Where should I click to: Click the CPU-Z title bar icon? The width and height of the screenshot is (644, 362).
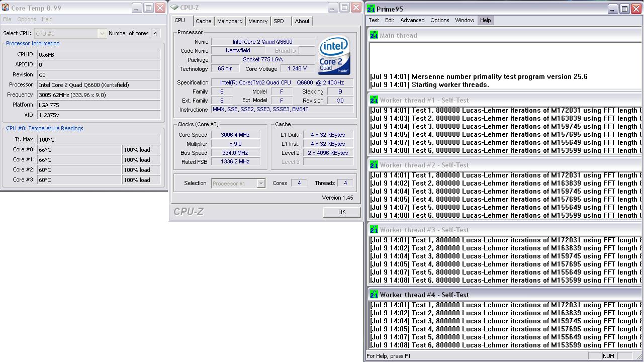click(175, 7)
